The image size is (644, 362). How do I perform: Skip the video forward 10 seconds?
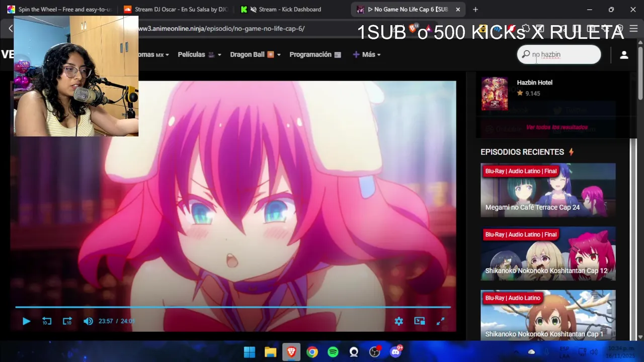(x=67, y=321)
